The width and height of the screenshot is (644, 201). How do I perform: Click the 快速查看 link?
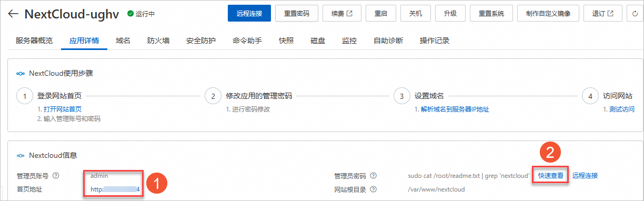(x=551, y=176)
